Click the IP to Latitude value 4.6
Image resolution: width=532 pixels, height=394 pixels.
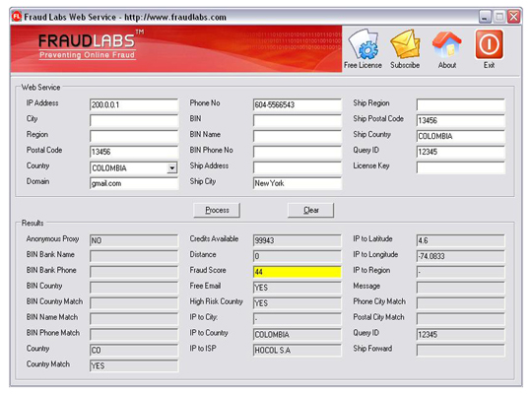point(460,240)
